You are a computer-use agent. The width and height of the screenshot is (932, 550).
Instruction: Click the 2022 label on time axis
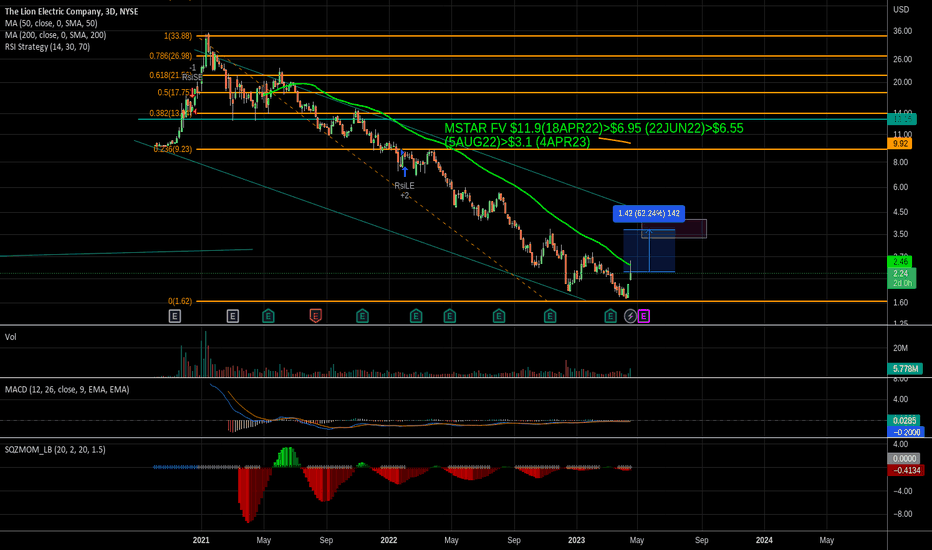(389, 540)
